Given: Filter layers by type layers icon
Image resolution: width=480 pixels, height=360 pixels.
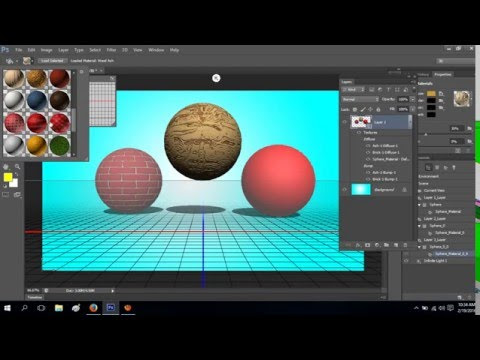Looking at the screenshot, I should point(388,90).
